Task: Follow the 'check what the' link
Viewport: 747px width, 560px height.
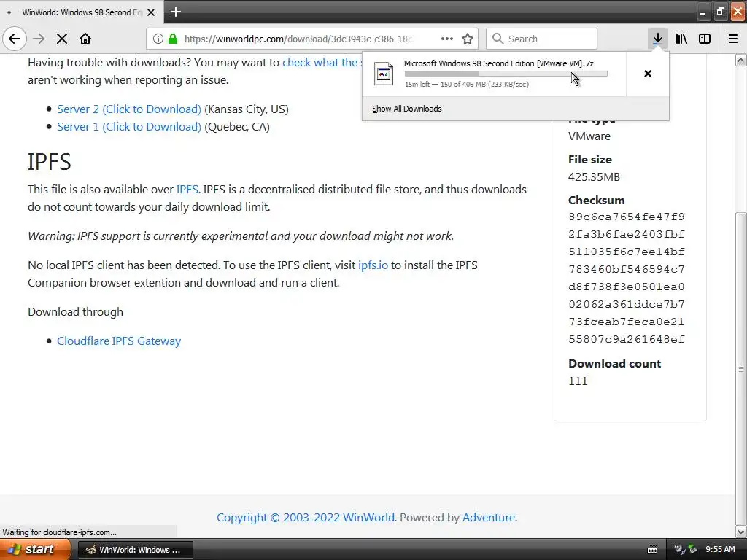Action: tap(322, 63)
